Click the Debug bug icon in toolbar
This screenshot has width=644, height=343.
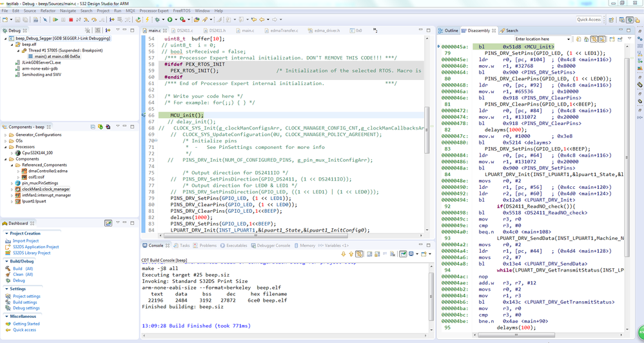157,19
